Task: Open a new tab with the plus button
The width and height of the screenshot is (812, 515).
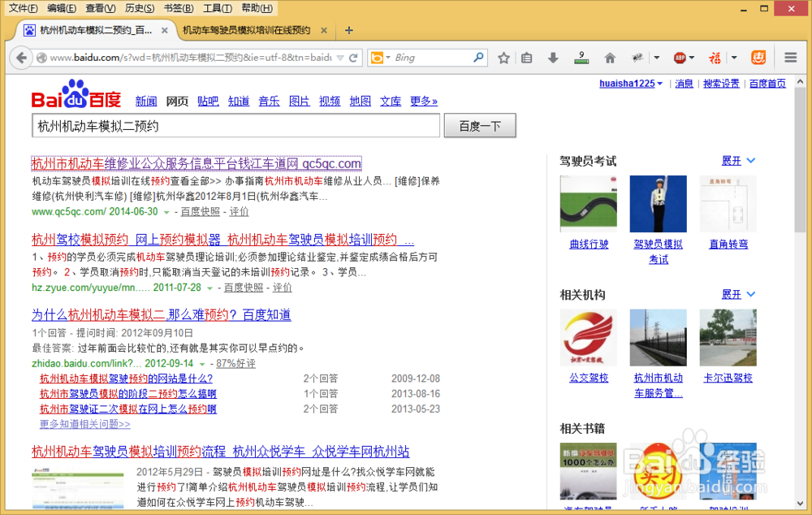Action: click(x=349, y=31)
